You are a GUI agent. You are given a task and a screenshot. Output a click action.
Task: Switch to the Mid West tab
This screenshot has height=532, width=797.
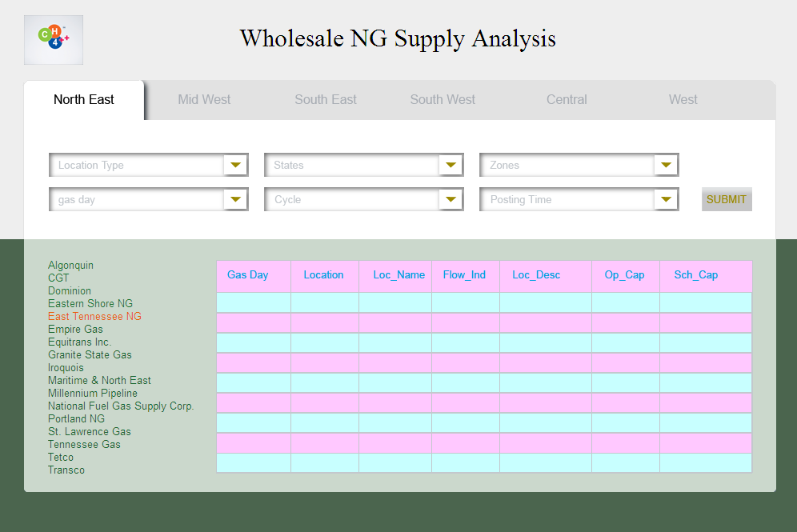click(x=204, y=99)
